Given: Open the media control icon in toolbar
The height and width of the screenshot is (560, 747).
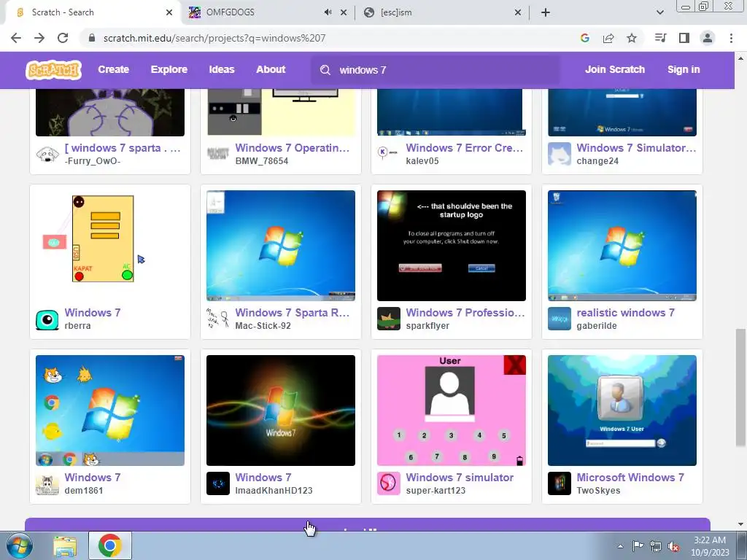Looking at the screenshot, I should 660,38.
